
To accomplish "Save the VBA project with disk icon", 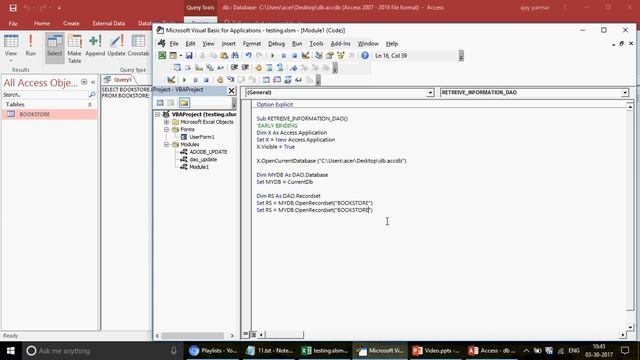I will 189,56.
